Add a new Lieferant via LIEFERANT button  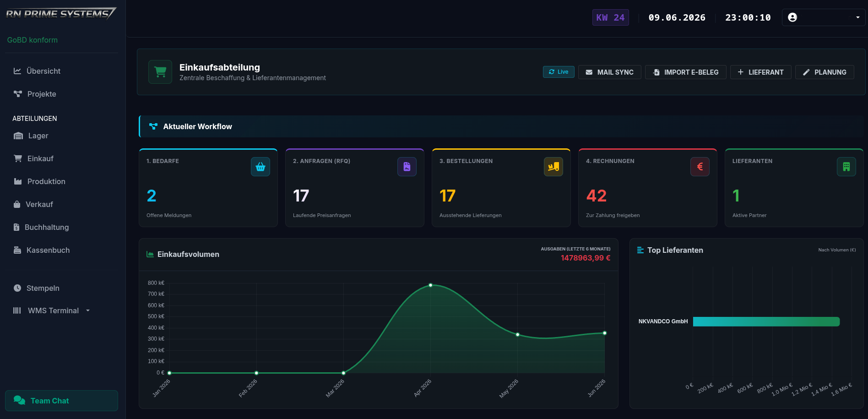(760, 72)
